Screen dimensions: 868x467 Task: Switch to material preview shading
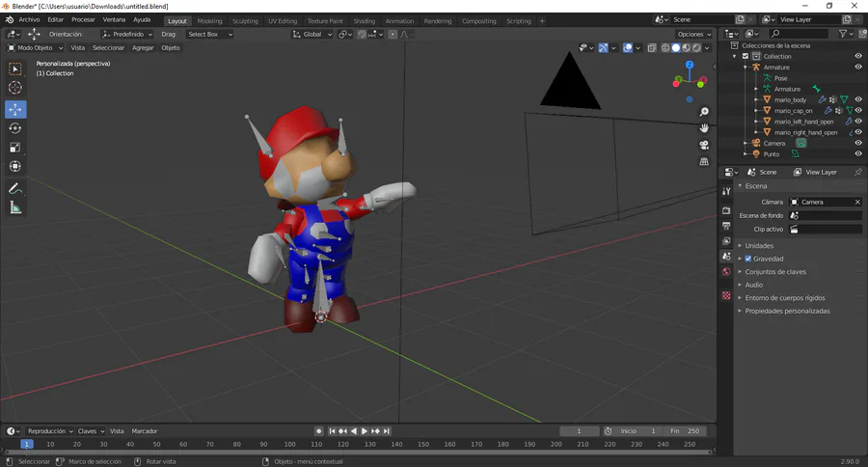click(x=687, y=48)
